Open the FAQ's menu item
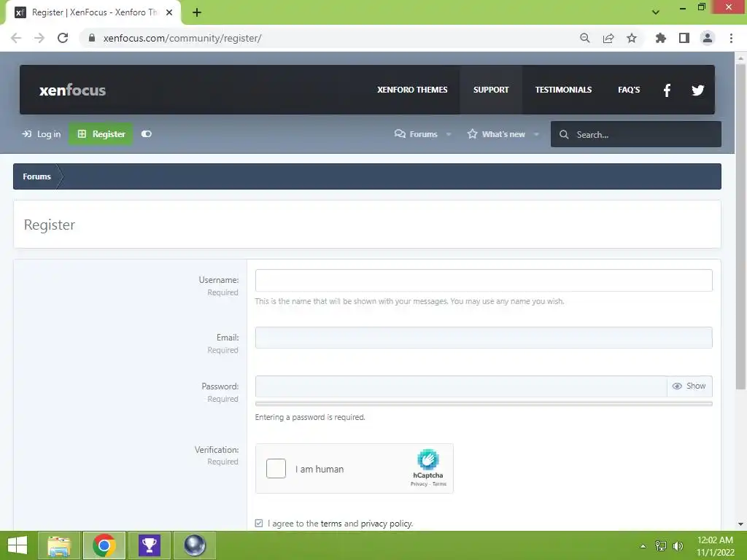The image size is (747, 560). pos(629,90)
